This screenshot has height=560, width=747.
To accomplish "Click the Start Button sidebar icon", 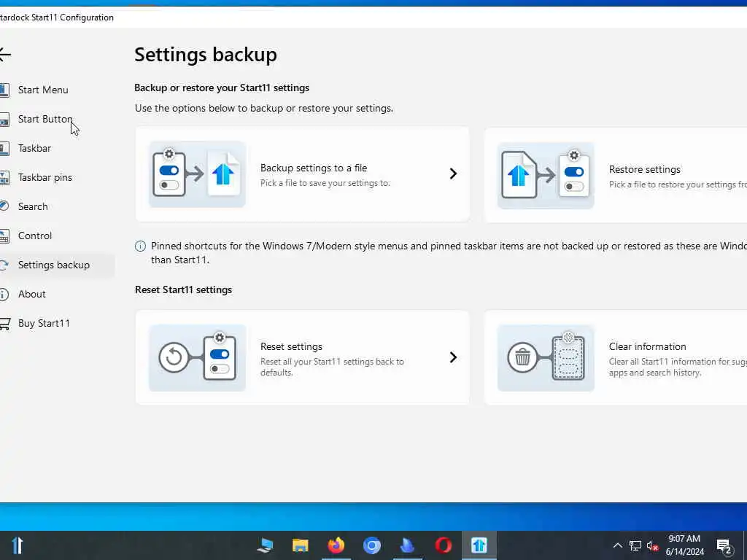I will pyautogui.click(x=4, y=120).
